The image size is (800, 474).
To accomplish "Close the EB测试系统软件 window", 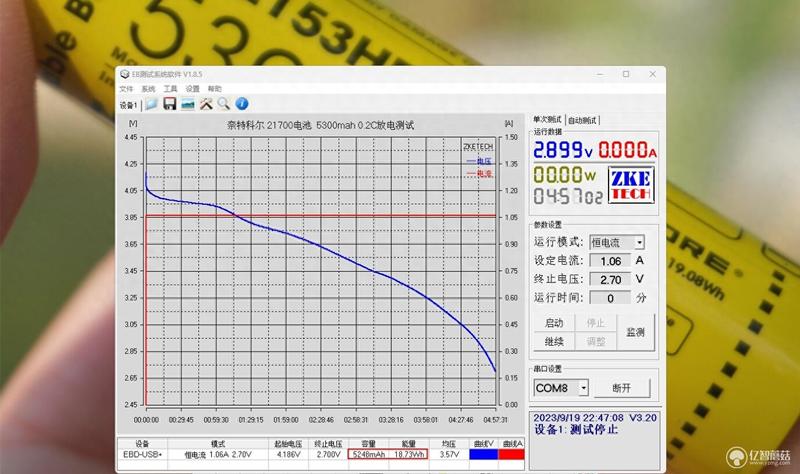I will point(653,74).
